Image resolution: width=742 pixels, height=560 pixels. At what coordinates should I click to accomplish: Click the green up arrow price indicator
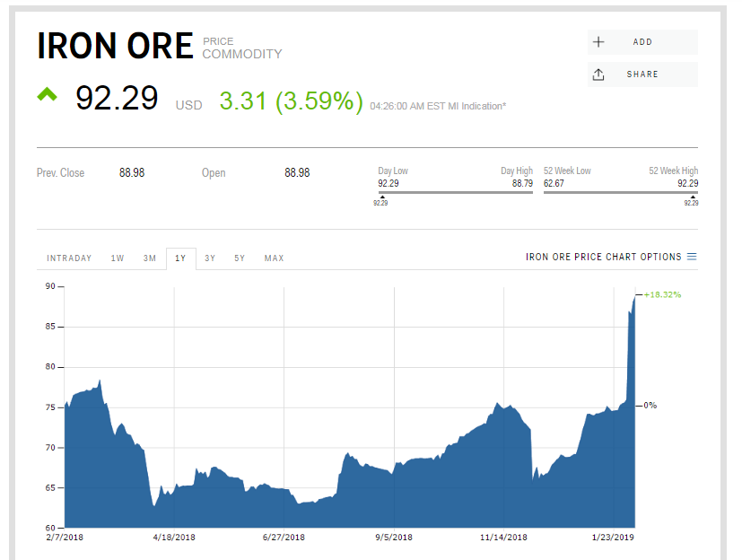coord(47,94)
